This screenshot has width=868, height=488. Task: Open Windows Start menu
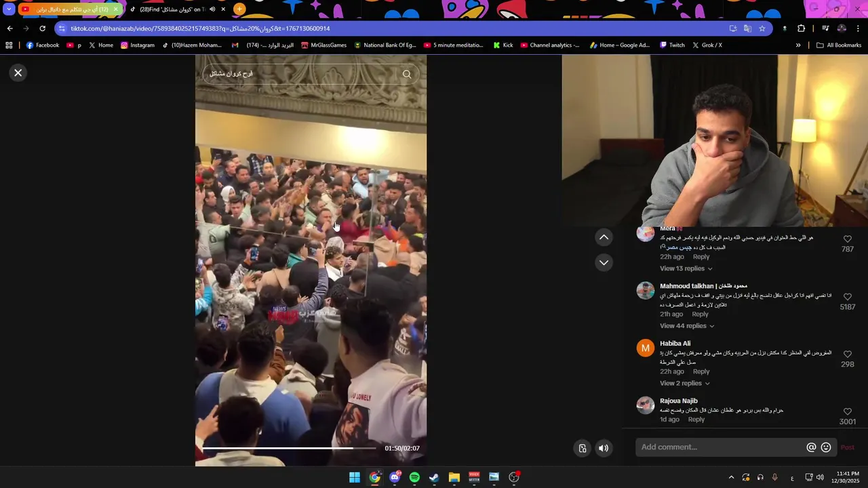(x=355, y=477)
